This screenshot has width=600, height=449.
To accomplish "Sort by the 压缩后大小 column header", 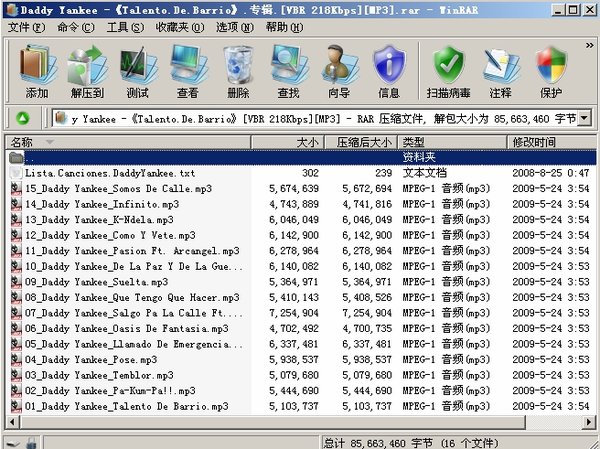I will tap(361, 142).
